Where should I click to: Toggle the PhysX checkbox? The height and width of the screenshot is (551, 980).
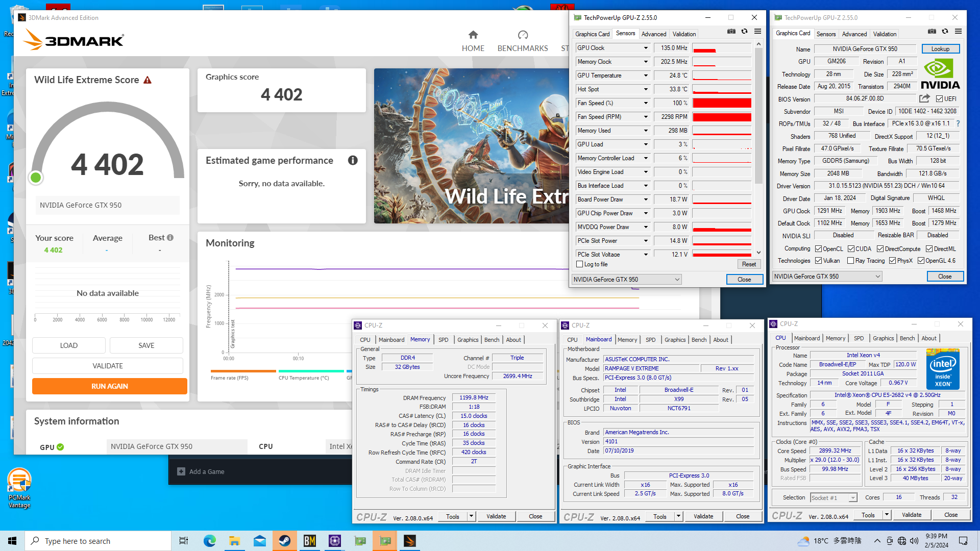[x=892, y=261]
